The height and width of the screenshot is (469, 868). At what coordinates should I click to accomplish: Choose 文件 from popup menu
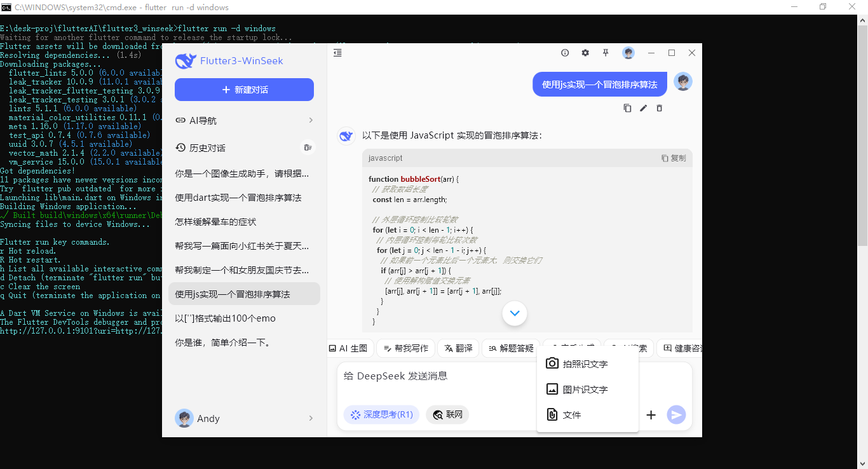587,415
